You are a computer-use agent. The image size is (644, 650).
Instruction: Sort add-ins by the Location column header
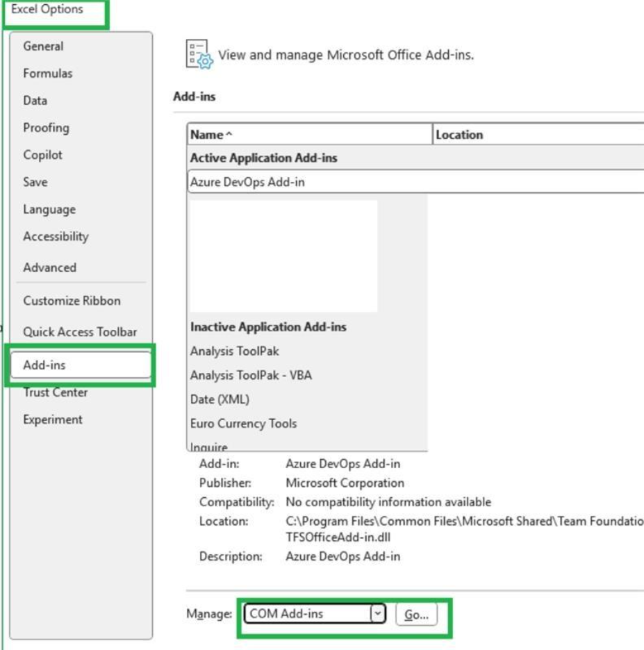pos(538,135)
